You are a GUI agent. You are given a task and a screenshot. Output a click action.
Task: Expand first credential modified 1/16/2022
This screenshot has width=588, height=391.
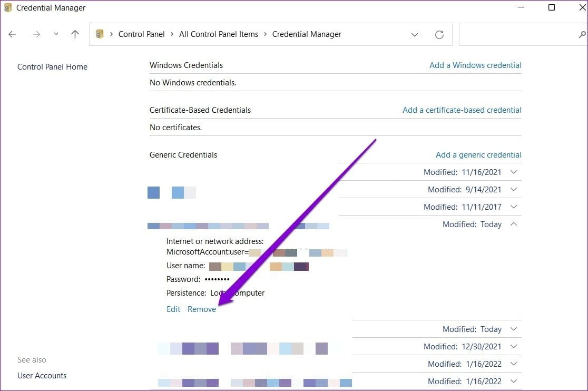[514, 364]
